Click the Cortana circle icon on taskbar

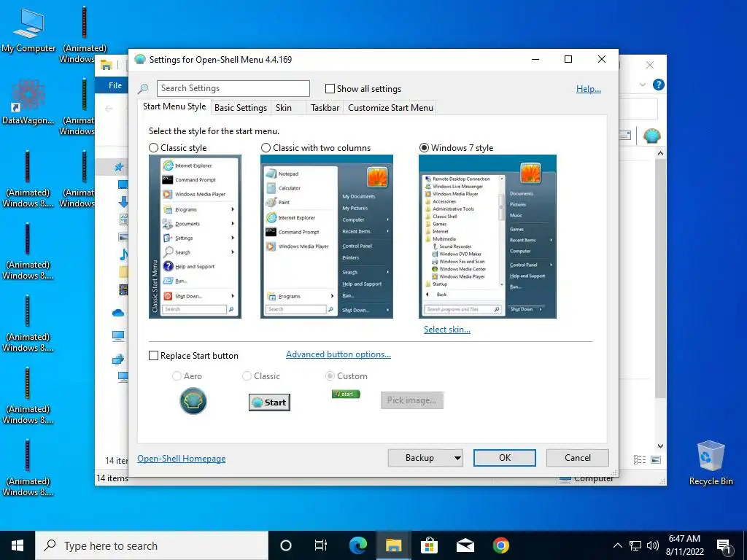point(286,545)
